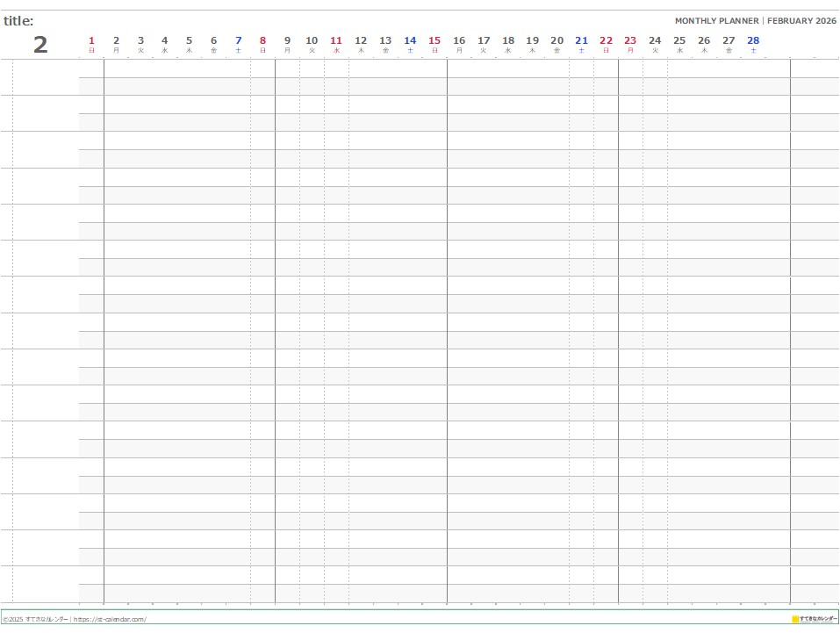Select date 20 in the header
Image resolution: width=840 pixels, height=633 pixels.
click(556, 40)
